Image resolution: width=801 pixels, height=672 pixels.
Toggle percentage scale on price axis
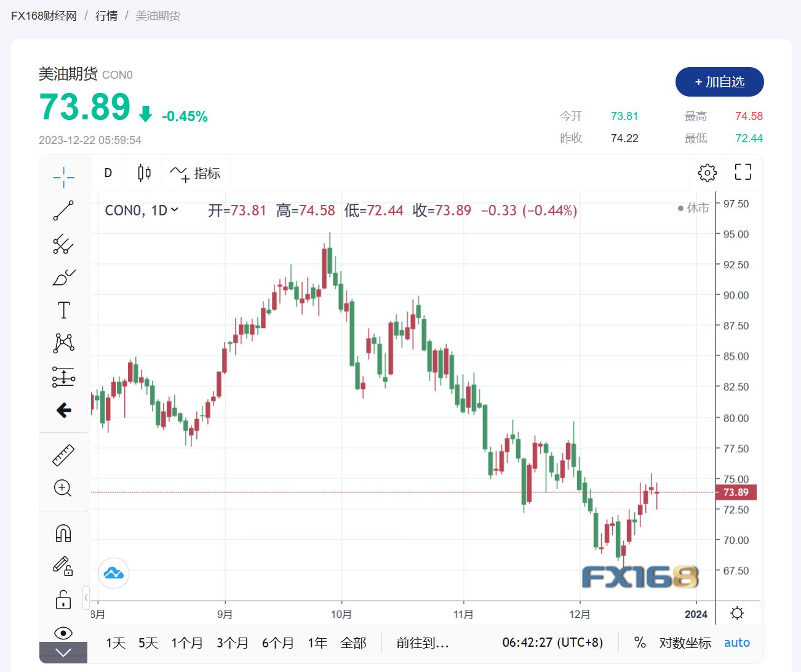[640, 642]
